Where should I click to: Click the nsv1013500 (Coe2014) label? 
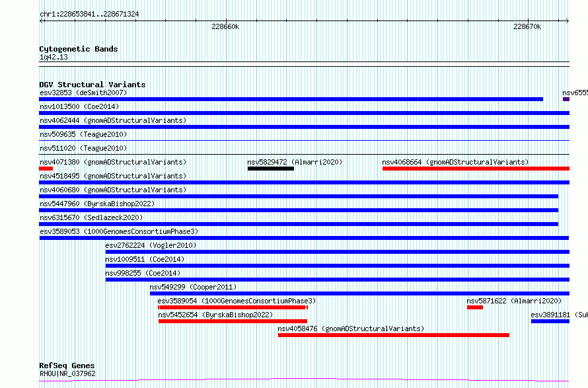click(x=79, y=106)
